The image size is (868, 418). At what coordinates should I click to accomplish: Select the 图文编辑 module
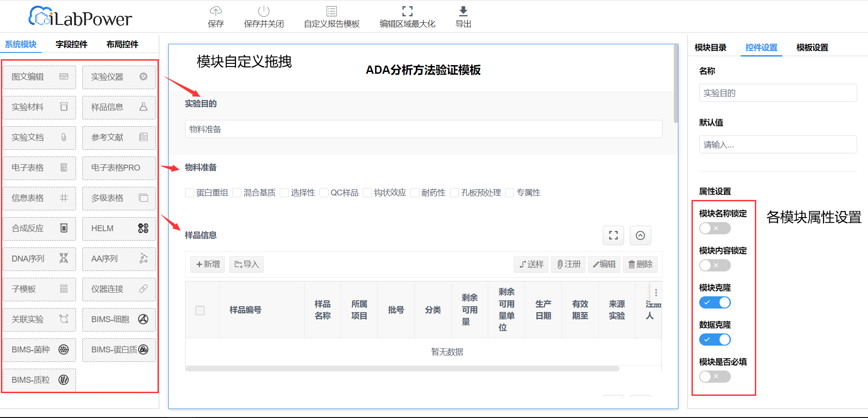[x=40, y=77]
